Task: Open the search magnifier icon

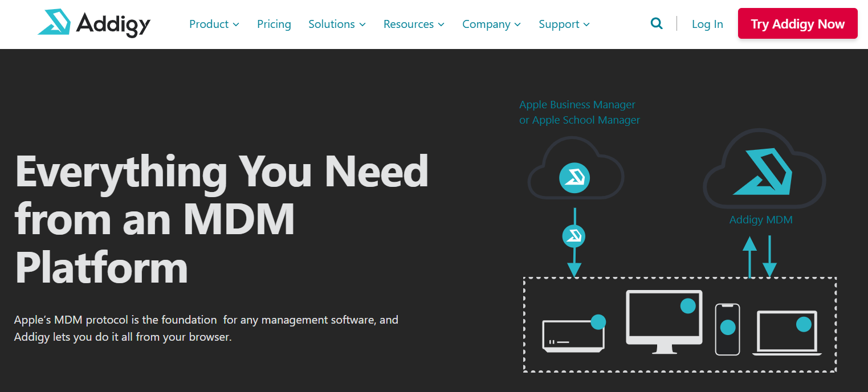Action: 657,24
